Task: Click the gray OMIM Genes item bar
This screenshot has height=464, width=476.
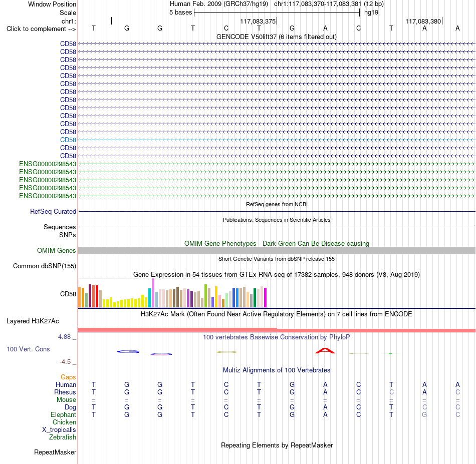Action: point(277,250)
